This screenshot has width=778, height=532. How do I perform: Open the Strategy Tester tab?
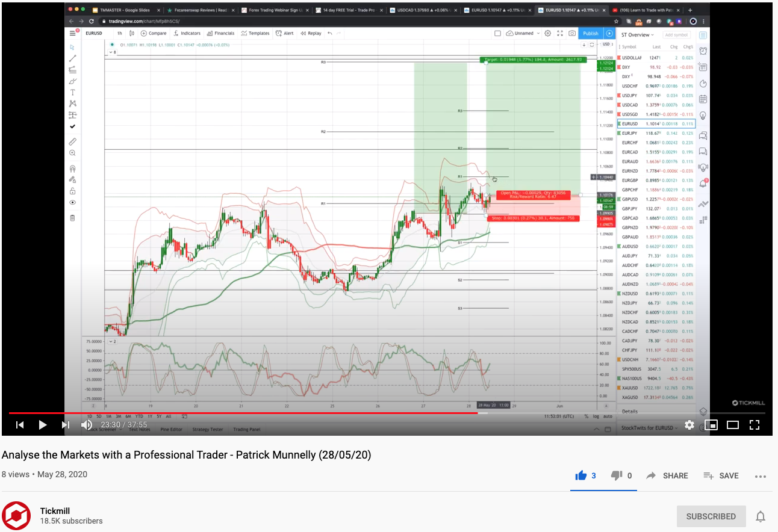click(207, 429)
